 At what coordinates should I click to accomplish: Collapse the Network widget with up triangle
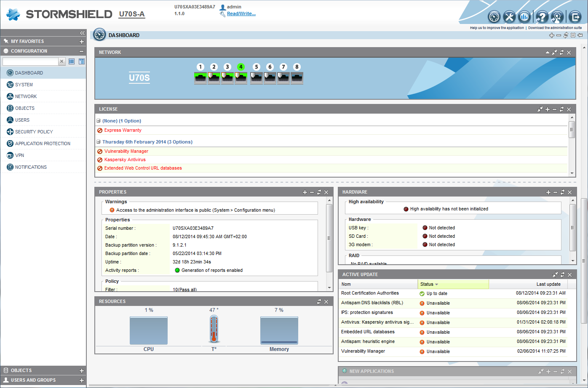547,53
